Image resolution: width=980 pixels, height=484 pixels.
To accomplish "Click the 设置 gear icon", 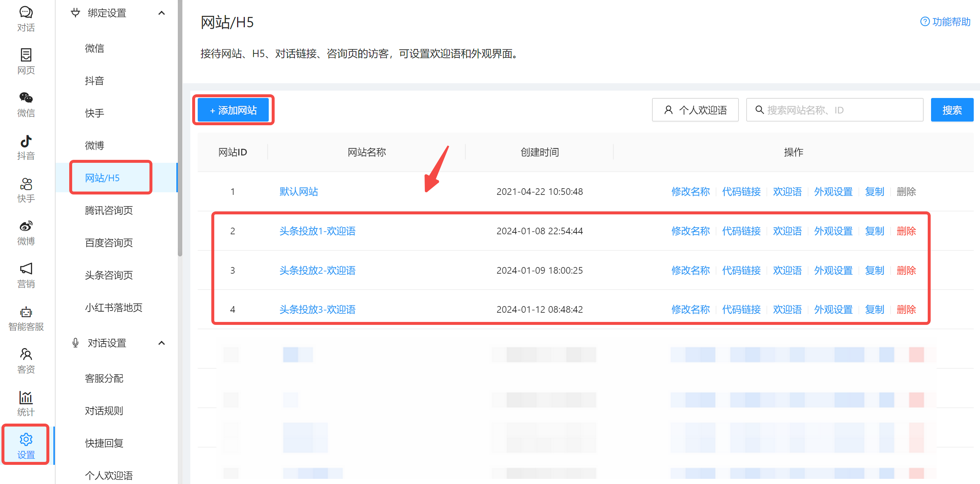I will click(x=26, y=439).
